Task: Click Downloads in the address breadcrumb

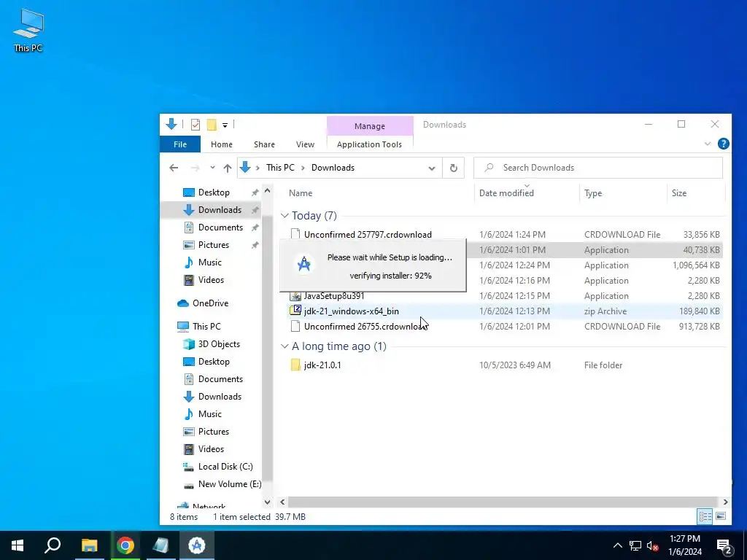Action: (333, 168)
